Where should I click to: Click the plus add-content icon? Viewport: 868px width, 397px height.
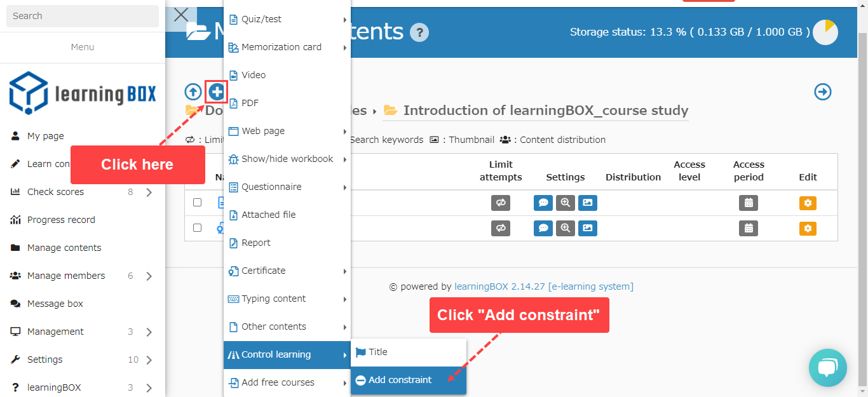click(217, 92)
